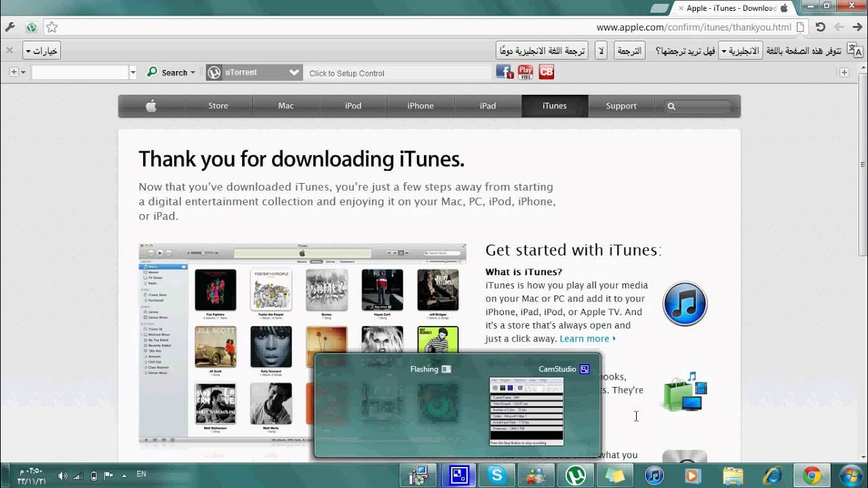This screenshot has height=488, width=868.
Task: Click the toolbar Search button
Action: tap(167, 73)
